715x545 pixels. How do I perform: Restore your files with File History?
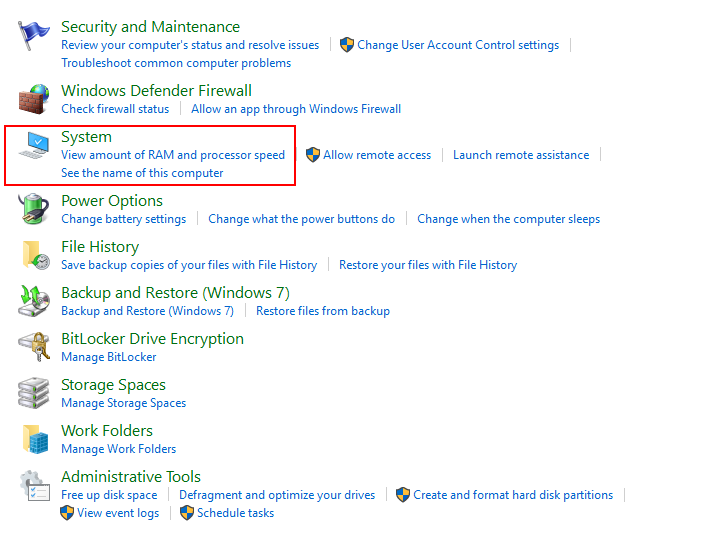coord(428,265)
